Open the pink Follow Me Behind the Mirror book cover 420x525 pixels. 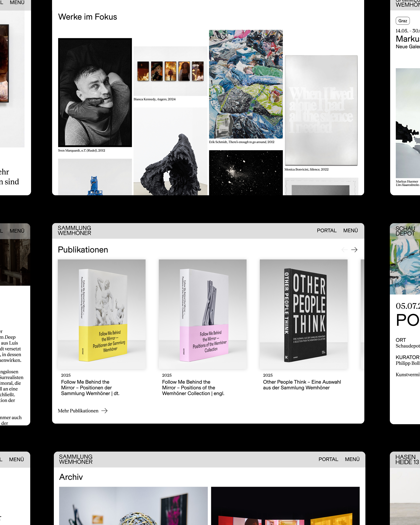[x=203, y=314]
